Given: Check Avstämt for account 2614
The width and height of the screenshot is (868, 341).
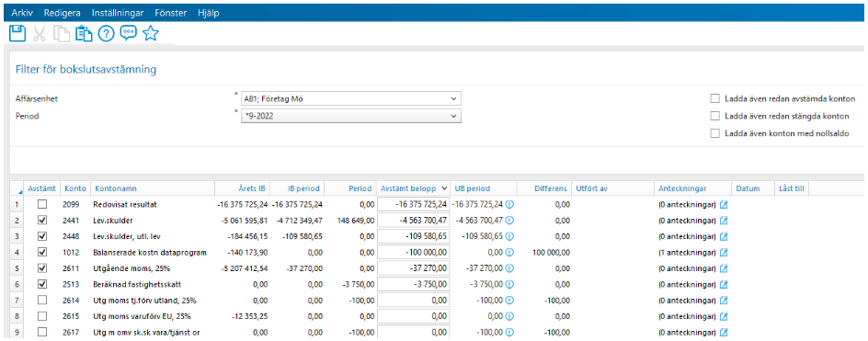Looking at the screenshot, I should [x=42, y=301].
